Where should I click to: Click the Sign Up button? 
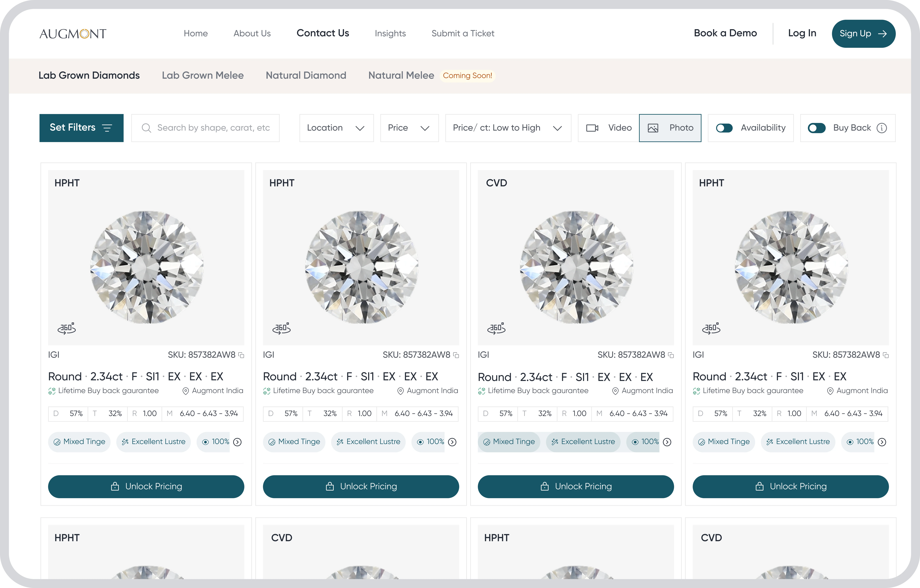863,34
